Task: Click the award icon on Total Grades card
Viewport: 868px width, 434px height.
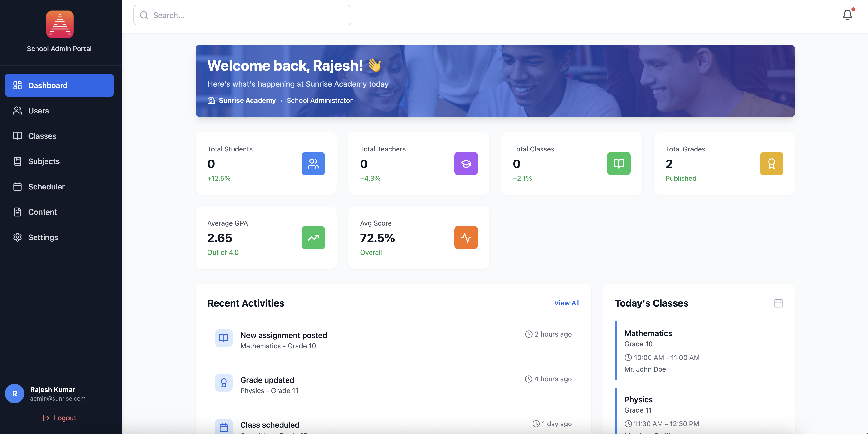Action: 771,164
